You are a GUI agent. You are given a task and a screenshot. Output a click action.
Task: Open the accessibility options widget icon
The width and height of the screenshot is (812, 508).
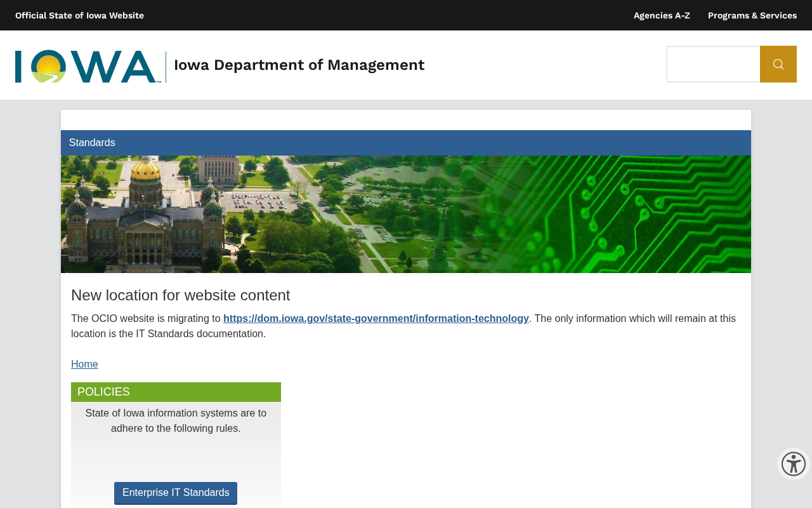(x=794, y=464)
